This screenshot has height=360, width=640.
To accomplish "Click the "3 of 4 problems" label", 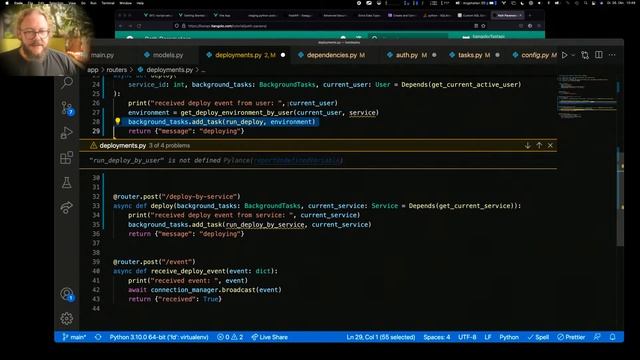I will tap(169, 145).
